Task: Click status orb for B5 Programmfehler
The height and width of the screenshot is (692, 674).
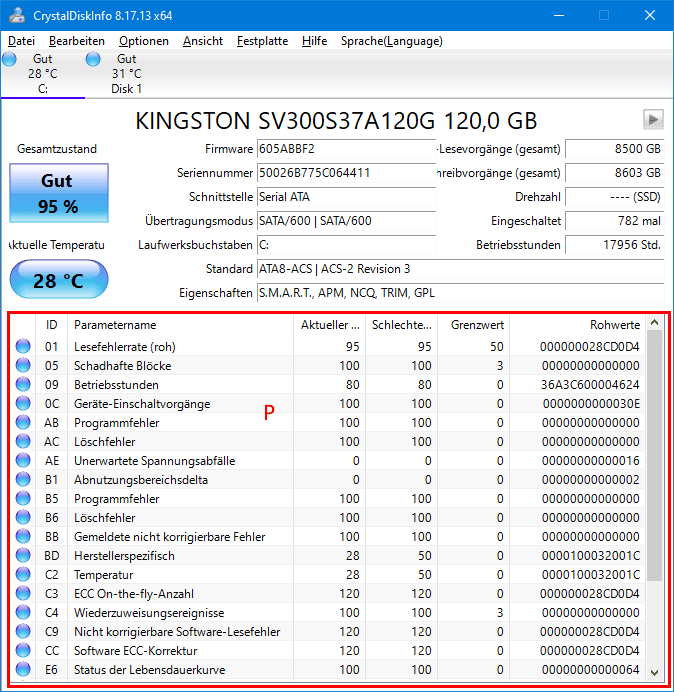Action: coord(23,498)
